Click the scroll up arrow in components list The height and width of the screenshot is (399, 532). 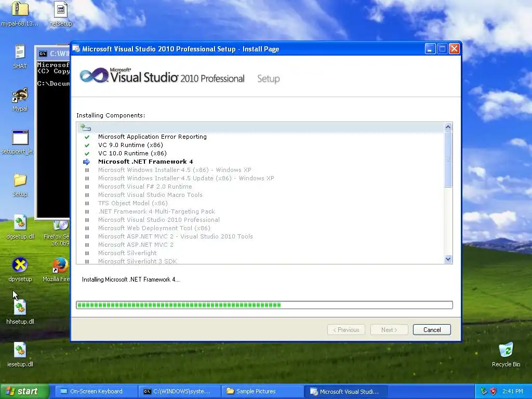point(448,127)
